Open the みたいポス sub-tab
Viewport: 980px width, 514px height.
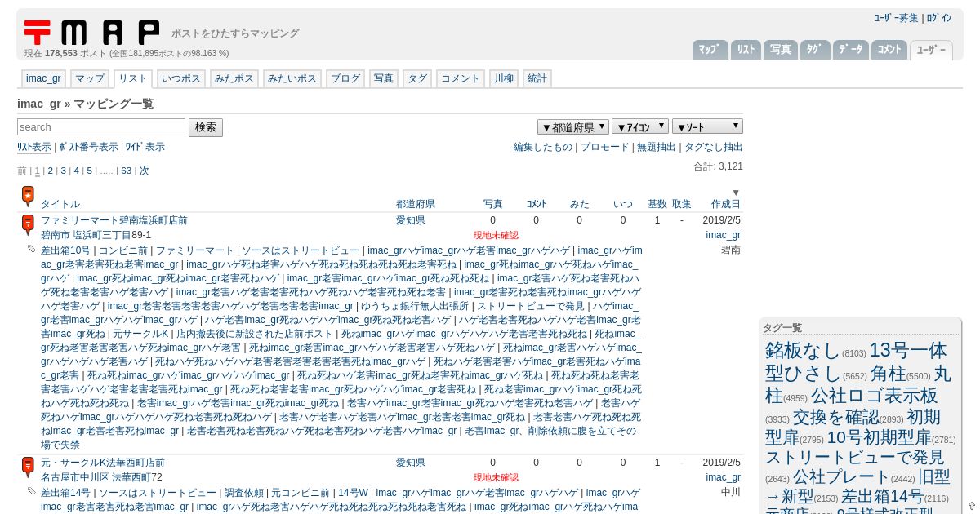click(x=292, y=78)
